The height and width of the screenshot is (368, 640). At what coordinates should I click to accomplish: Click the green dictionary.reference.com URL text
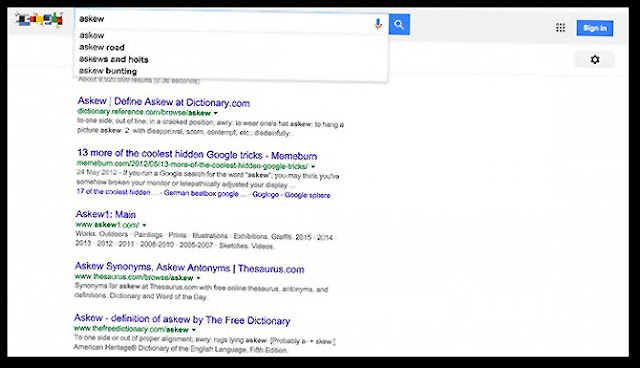coord(144,112)
